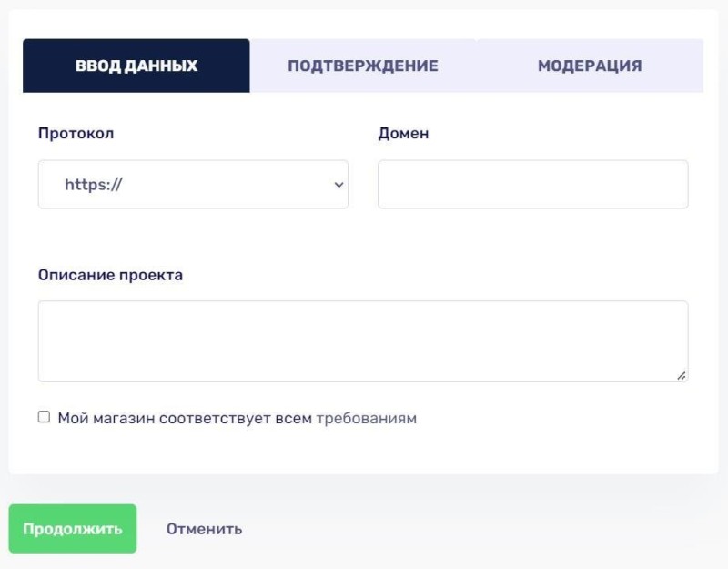Tick the store requirements checkbox
728x569 pixels.
44,417
